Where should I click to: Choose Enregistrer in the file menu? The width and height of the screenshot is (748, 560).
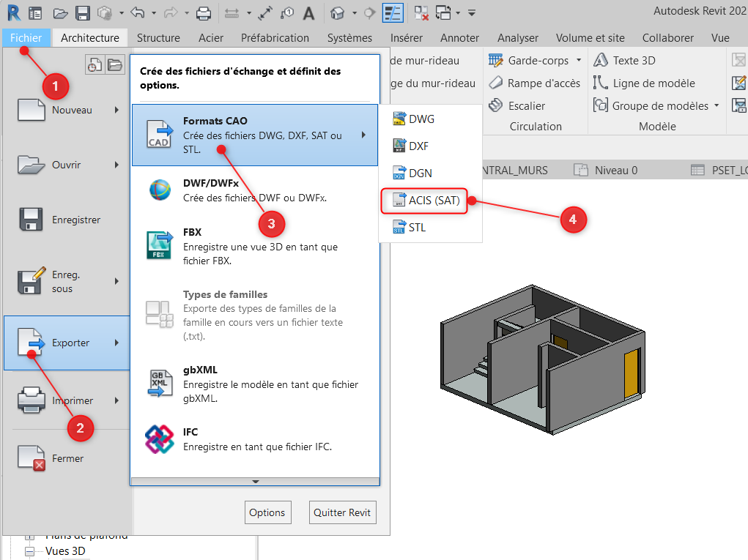[67, 220]
